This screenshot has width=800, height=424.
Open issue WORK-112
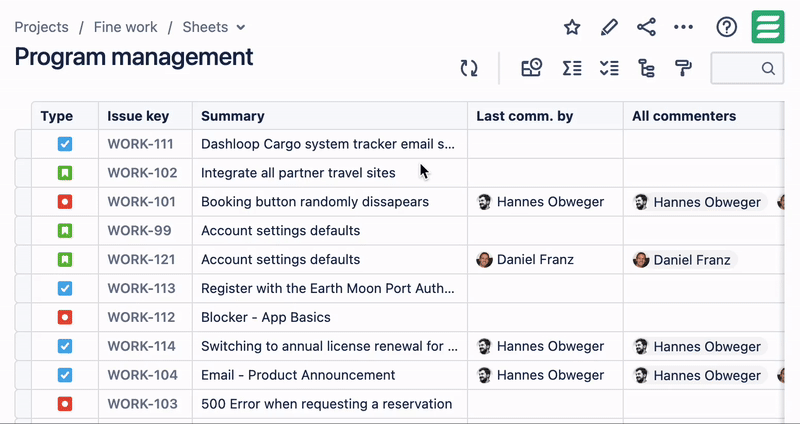(x=140, y=317)
